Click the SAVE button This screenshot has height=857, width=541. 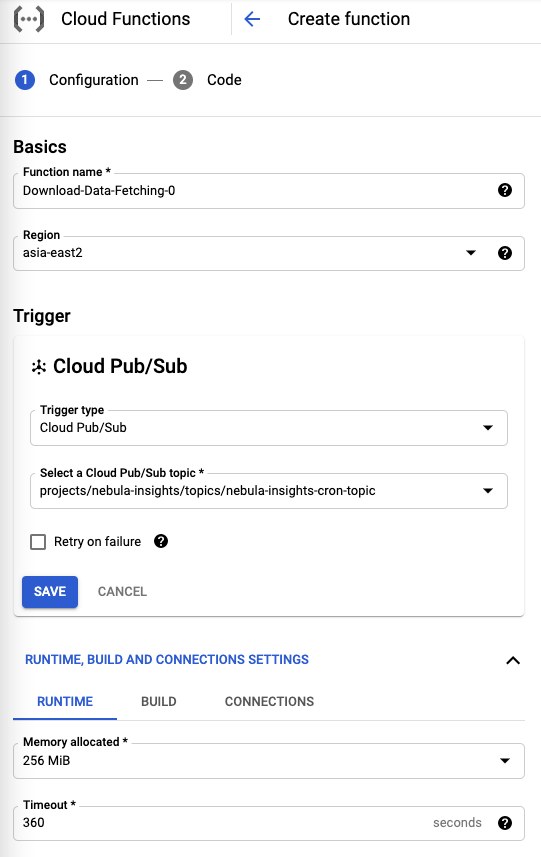coord(50,591)
